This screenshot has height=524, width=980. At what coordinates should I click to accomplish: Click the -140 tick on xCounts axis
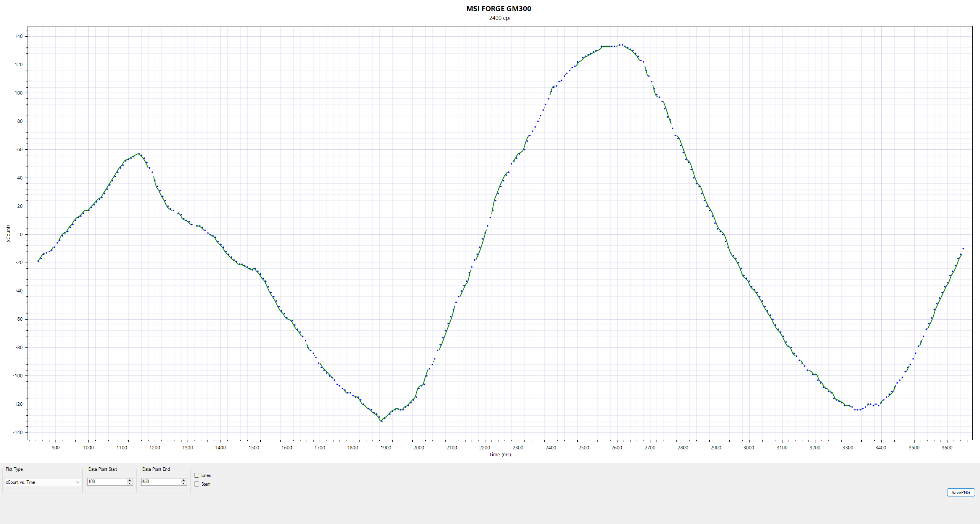(x=18, y=432)
